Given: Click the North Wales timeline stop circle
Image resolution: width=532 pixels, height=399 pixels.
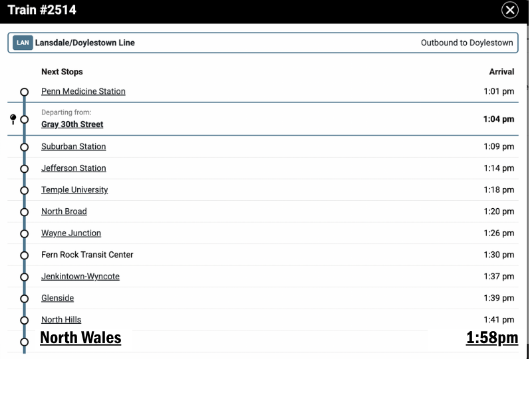Looking at the screenshot, I should coord(25,342).
